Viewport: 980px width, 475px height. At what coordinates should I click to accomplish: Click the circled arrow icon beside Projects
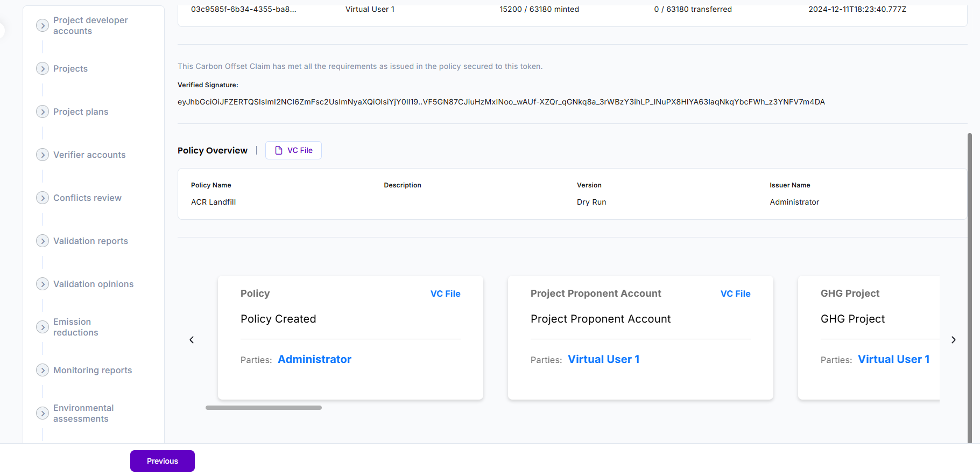click(x=43, y=68)
